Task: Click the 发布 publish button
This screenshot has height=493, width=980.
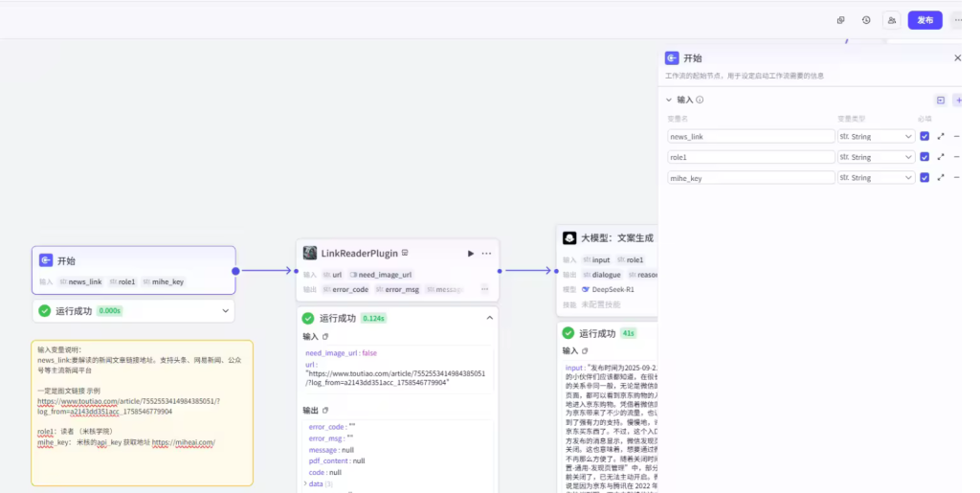Action: point(924,20)
